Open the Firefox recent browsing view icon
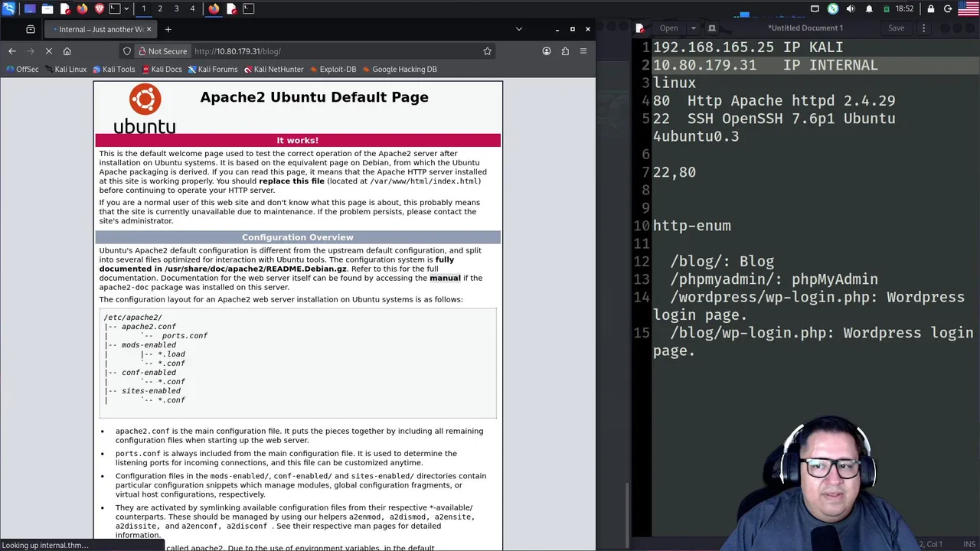This screenshot has width=980, height=551. point(31,29)
